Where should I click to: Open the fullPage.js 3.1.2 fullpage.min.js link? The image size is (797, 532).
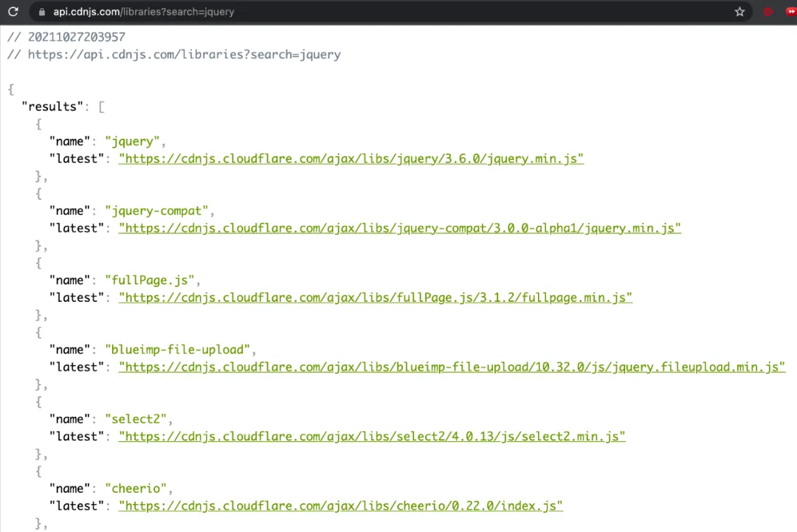click(x=376, y=298)
